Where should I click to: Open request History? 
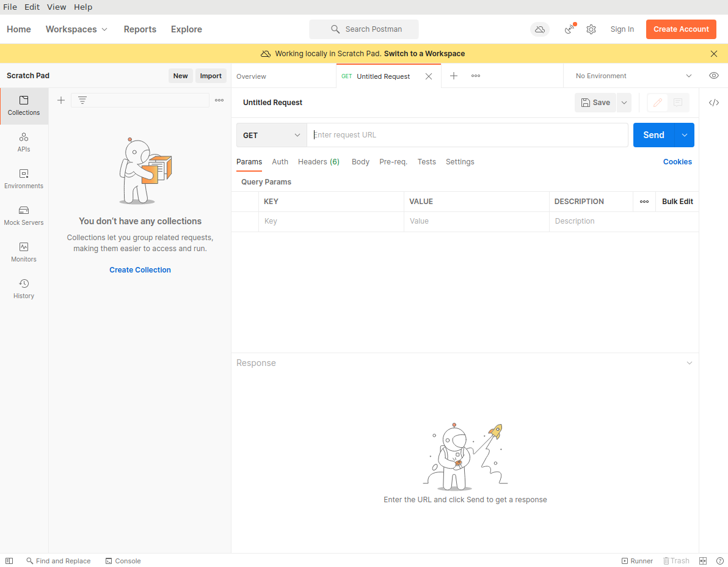click(x=24, y=289)
